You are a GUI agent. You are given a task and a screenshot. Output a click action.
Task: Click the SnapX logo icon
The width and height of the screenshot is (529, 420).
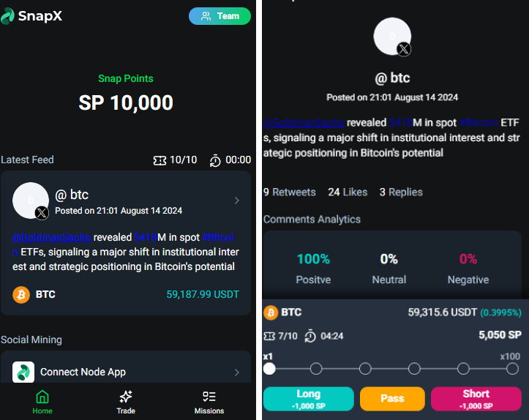pos(8,15)
